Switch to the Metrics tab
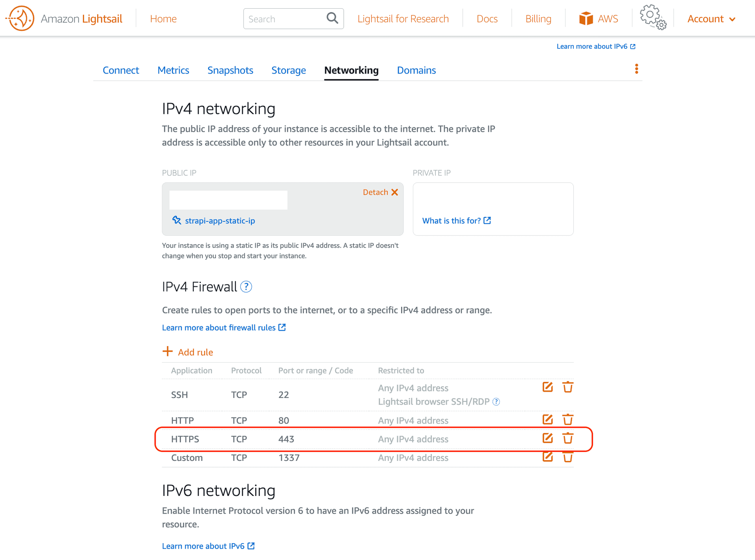This screenshot has height=560, width=755. coord(173,70)
